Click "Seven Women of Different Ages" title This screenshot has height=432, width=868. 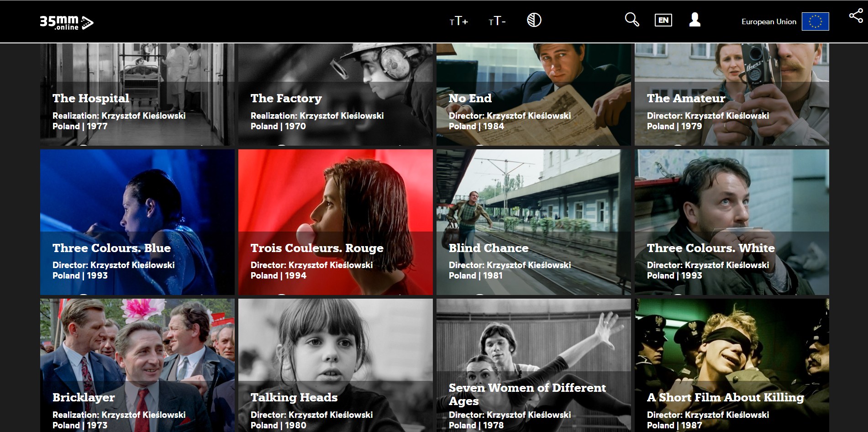coord(527,395)
